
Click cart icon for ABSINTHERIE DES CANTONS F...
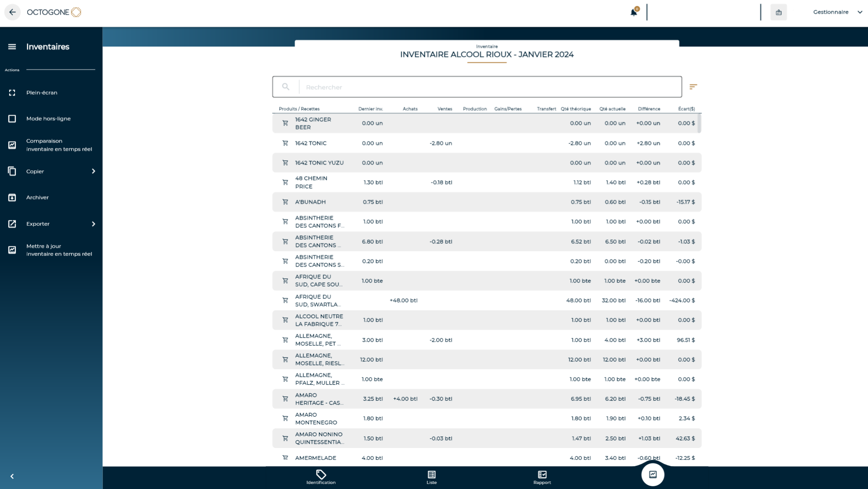pyautogui.click(x=285, y=221)
